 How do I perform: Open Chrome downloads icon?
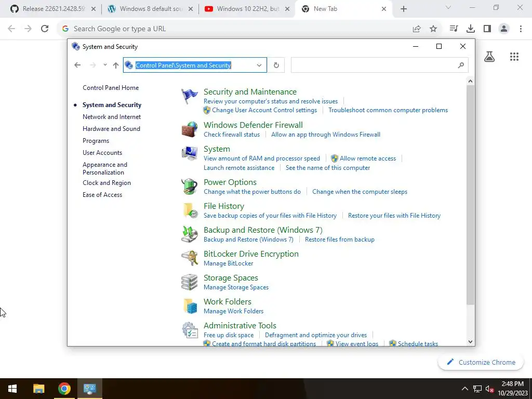click(x=471, y=29)
